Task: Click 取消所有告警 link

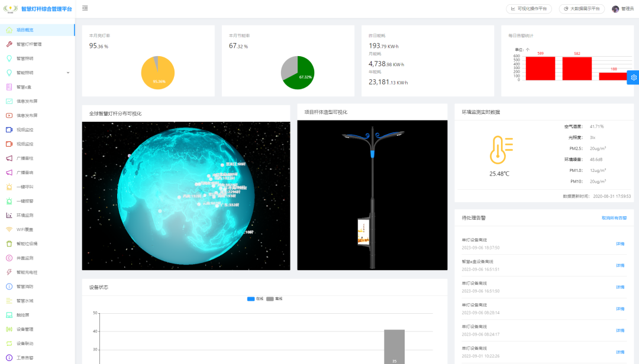Action: (x=614, y=218)
